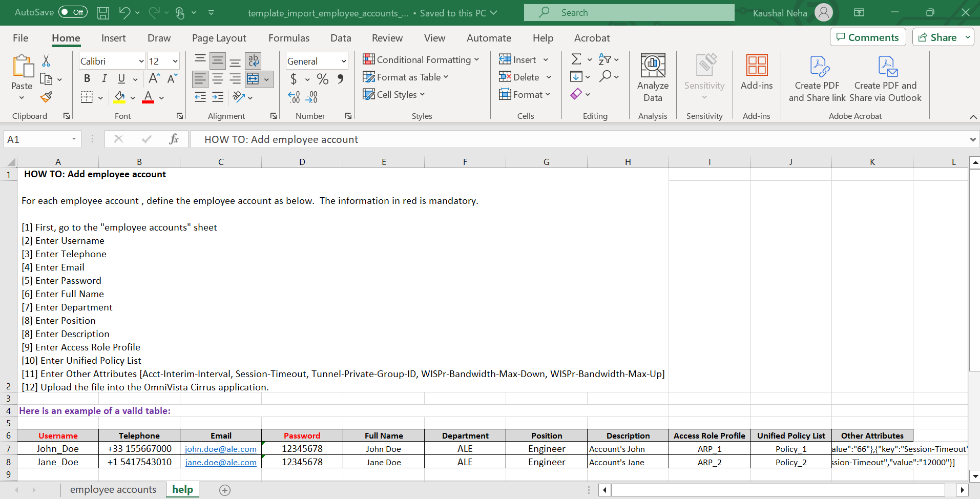This screenshot has width=980, height=499.
Task: Toggle the AutoSave switch on
Action: tap(73, 12)
